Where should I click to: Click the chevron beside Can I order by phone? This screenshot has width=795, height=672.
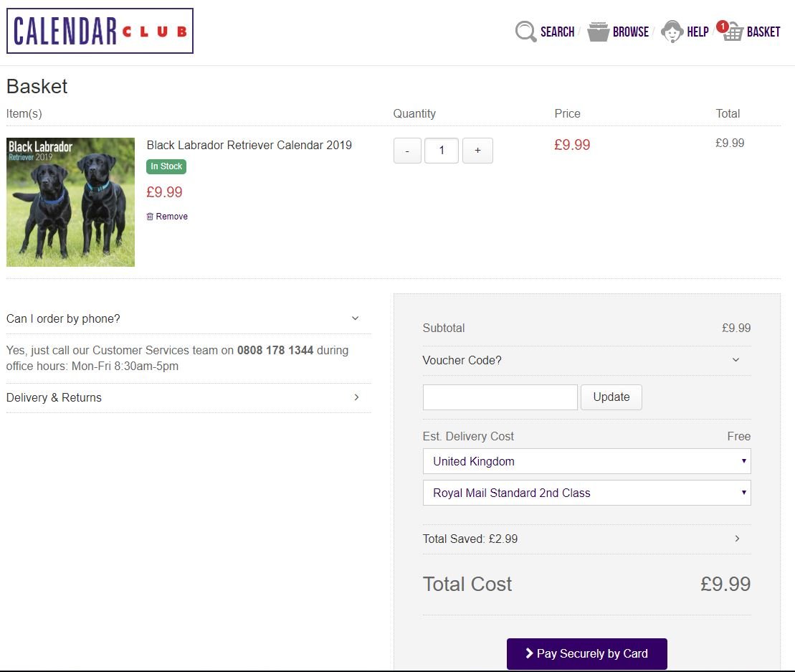click(x=356, y=318)
